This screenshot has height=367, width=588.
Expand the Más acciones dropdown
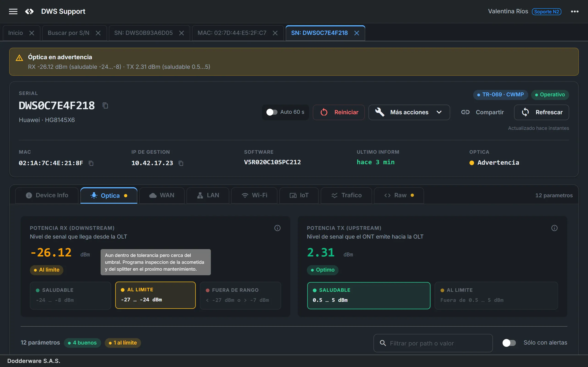click(409, 112)
